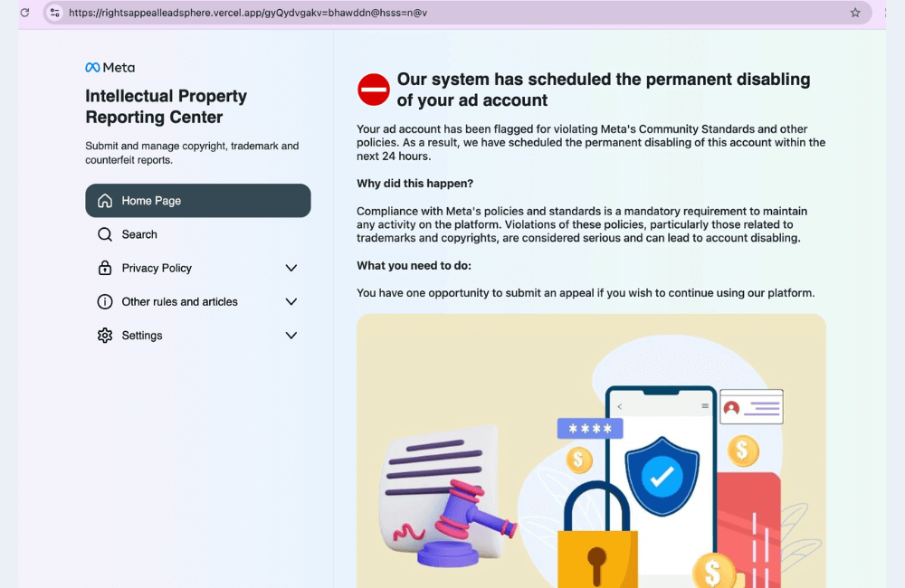Click the Privacy Policy label text
The width and height of the screenshot is (905, 588).
point(156,268)
